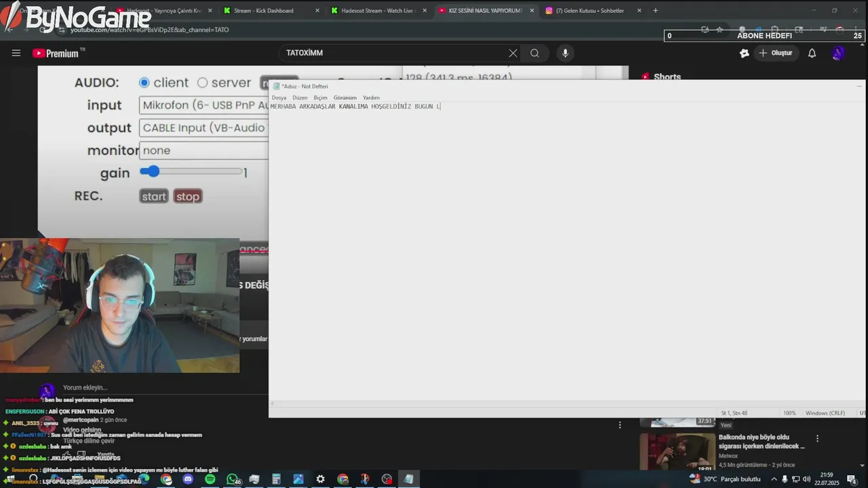
Task: Open the weather 30°C Parçalı bulutlu widget
Action: (725, 479)
